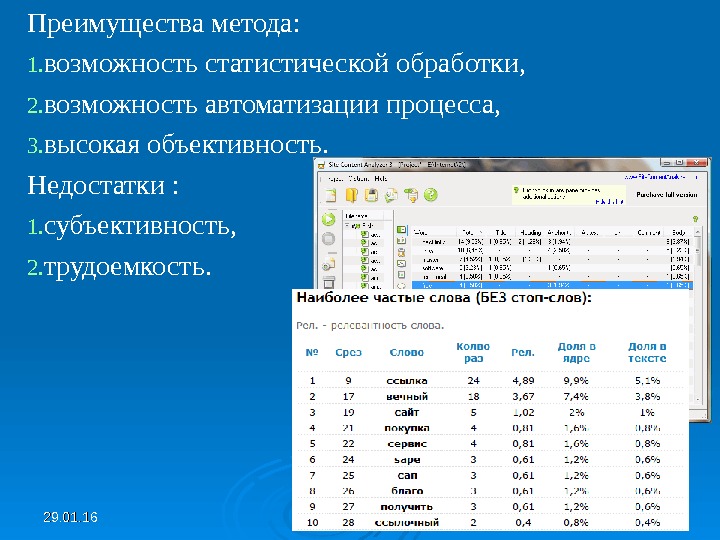The height and width of the screenshot is (540, 720).
Task: Sort by the 'Срез' column header
Action: (x=348, y=352)
